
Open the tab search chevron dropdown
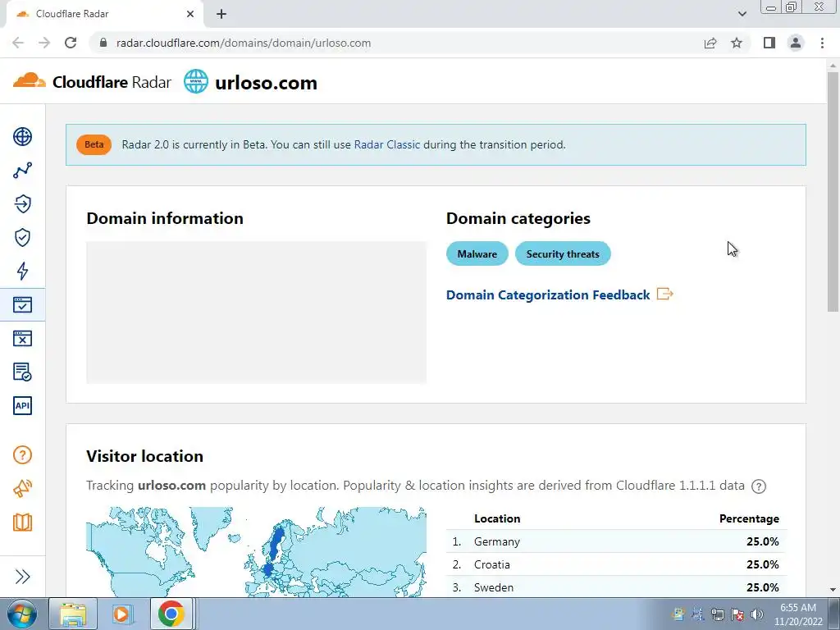(742, 14)
